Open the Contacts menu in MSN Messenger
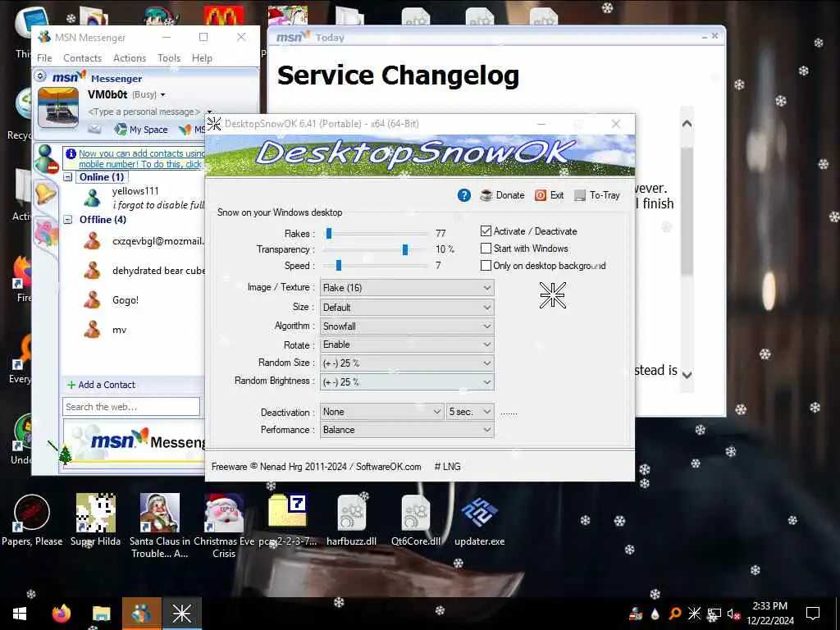The height and width of the screenshot is (630, 840). 82,58
